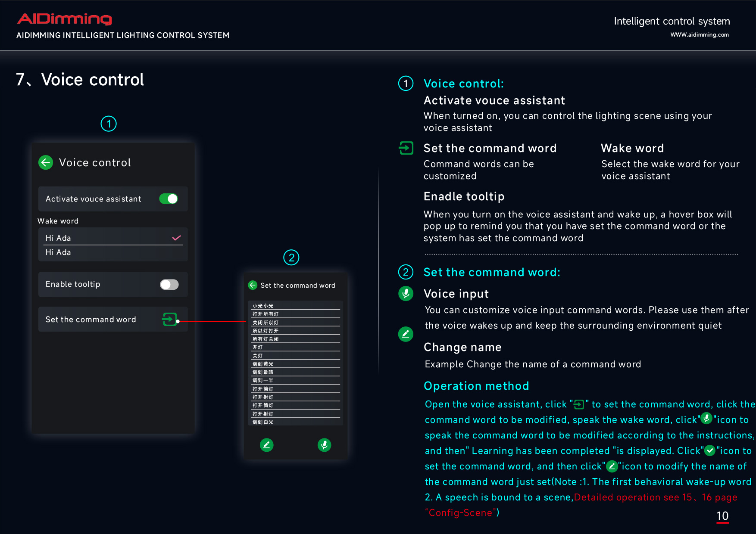756x534 pixels.
Task: Click back arrow in Voice control panel
Action: pyautogui.click(x=46, y=162)
